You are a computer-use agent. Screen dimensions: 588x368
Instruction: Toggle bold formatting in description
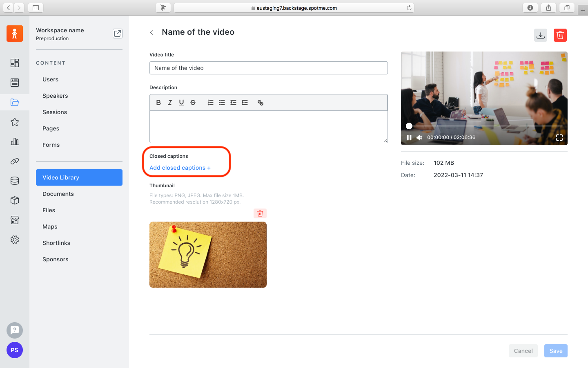tap(158, 103)
